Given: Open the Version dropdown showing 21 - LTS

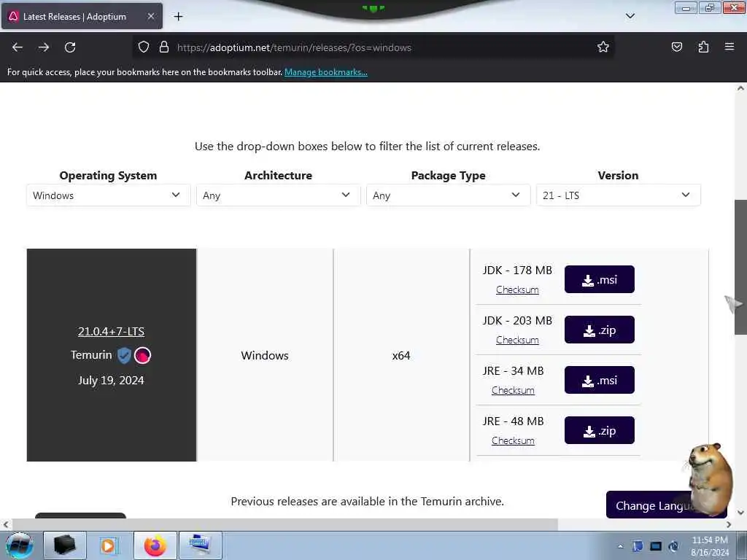Looking at the screenshot, I should (619, 195).
